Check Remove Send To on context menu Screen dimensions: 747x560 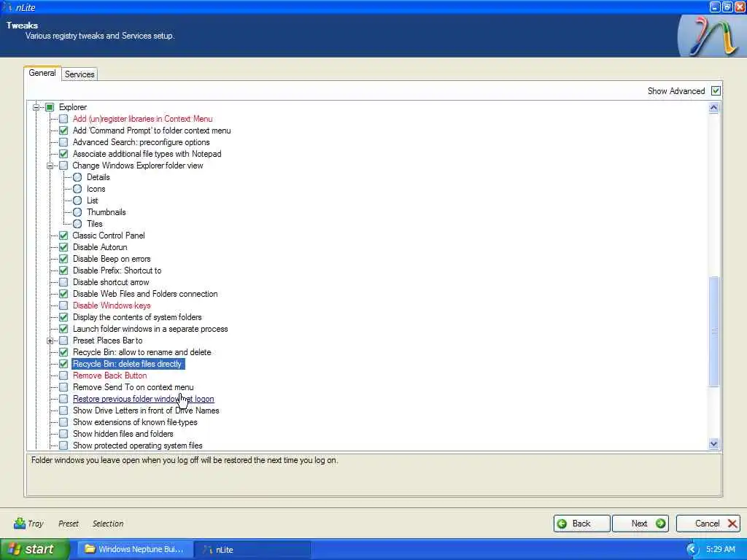(x=63, y=387)
